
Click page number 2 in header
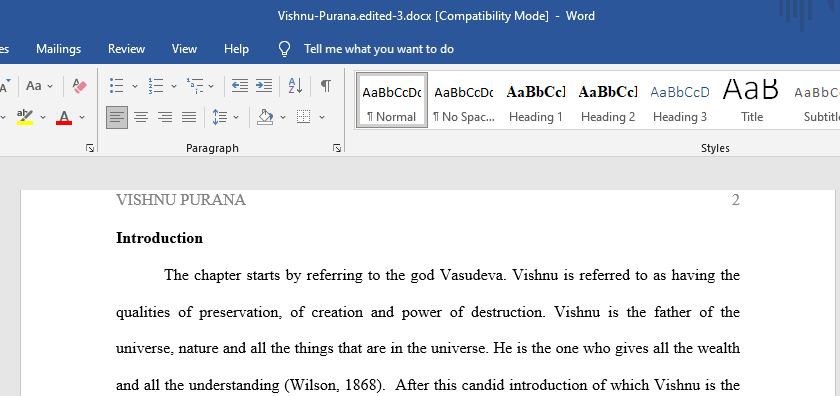(x=736, y=200)
